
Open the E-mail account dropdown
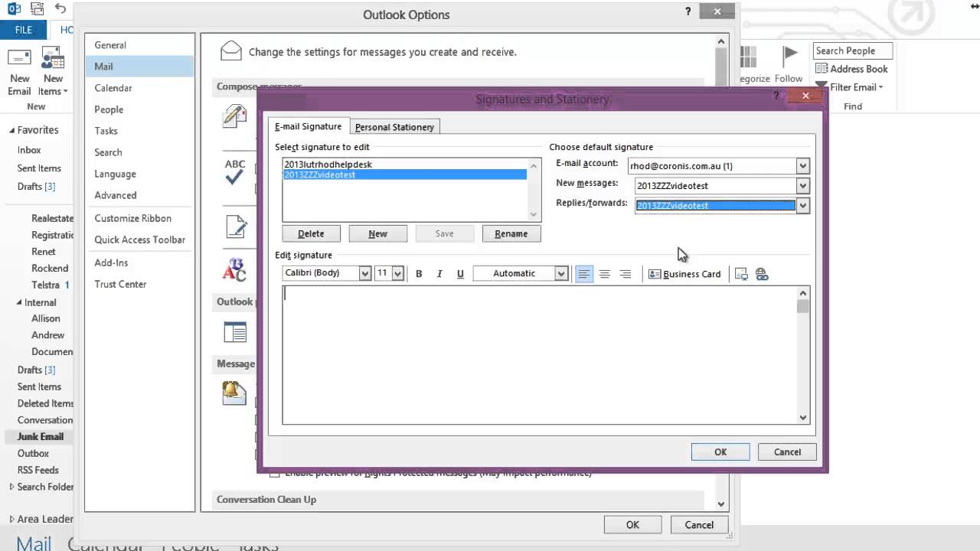coord(802,166)
